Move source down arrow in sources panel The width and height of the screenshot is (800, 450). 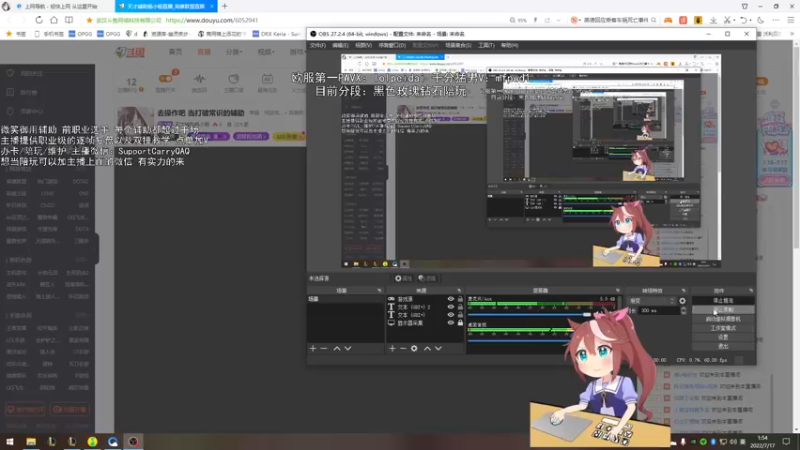(x=438, y=348)
